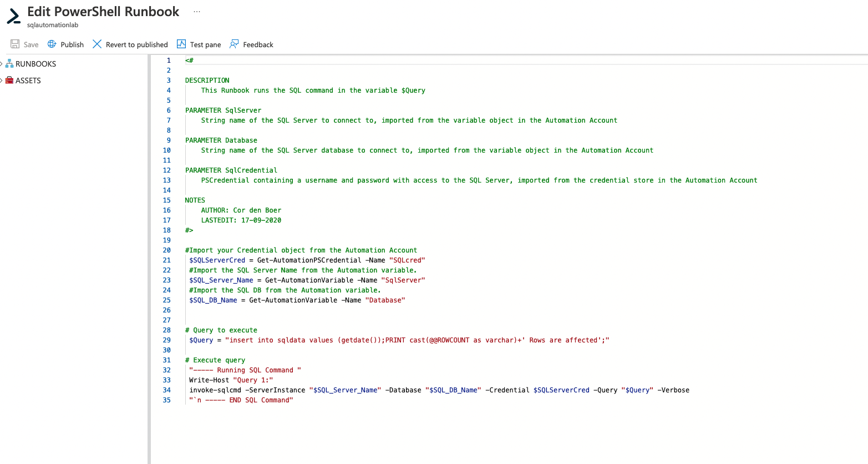The width and height of the screenshot is (868, 464).
Task: Click the 'END SQL Command' string line
Action: pos(241,400)
